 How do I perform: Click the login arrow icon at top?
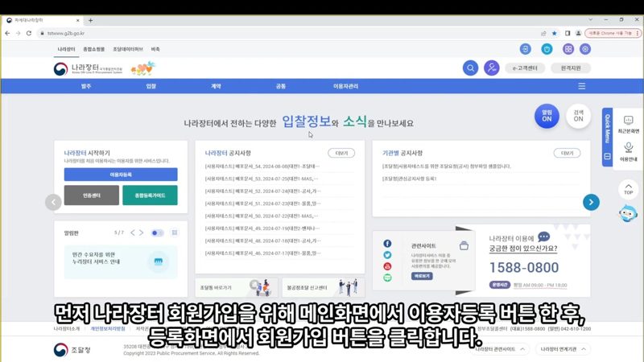click(x=525, y=49)
